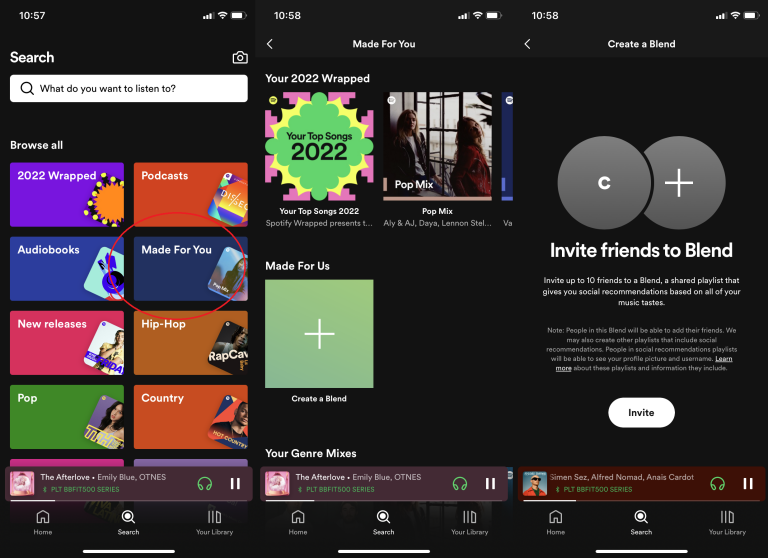This screenshot has height=558, width=768.
Task: Pause playback on Made For You mini player
Action: tap(490, 484)
